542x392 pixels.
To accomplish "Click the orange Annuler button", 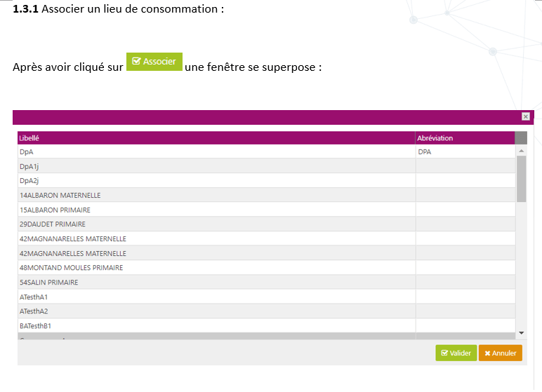I will 501,353.
